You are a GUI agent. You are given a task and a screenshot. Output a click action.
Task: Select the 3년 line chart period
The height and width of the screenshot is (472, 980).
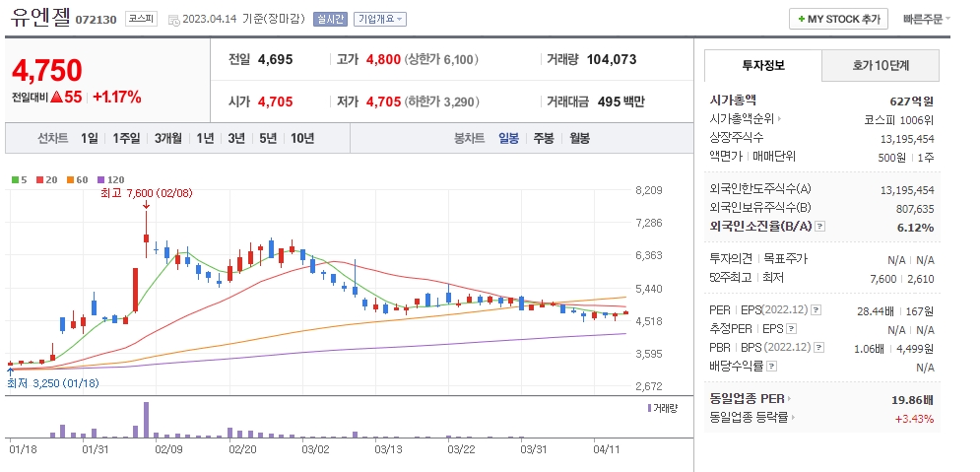(x=236, y=138)
